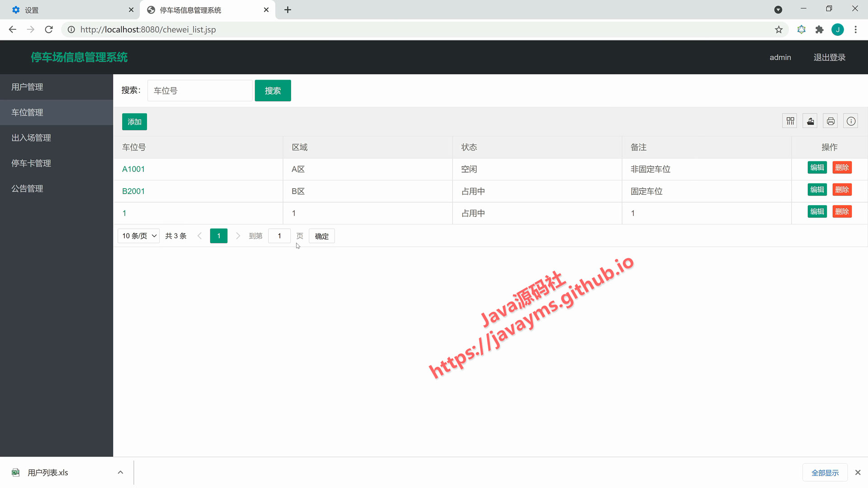Click the 添加 button
Screen dimensions: 868x488
click(x=134, y=122)
